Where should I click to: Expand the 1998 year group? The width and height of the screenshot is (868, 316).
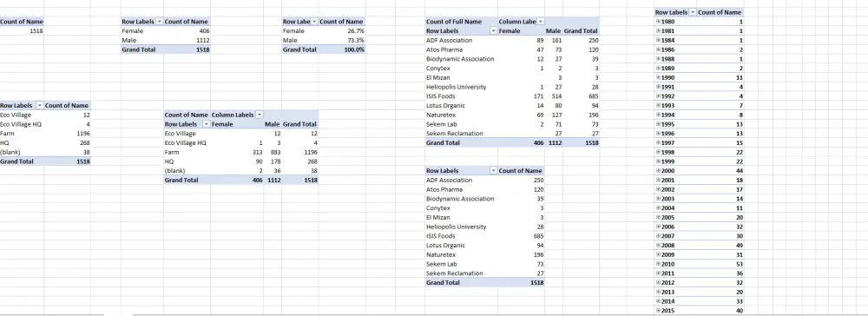[x=659, y=152]
